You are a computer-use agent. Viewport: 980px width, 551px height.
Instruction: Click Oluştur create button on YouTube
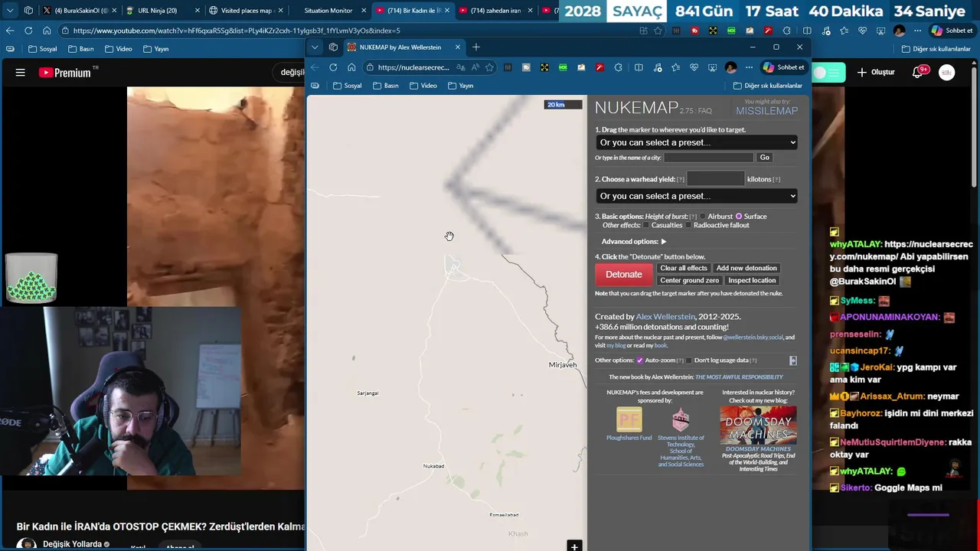875,73
